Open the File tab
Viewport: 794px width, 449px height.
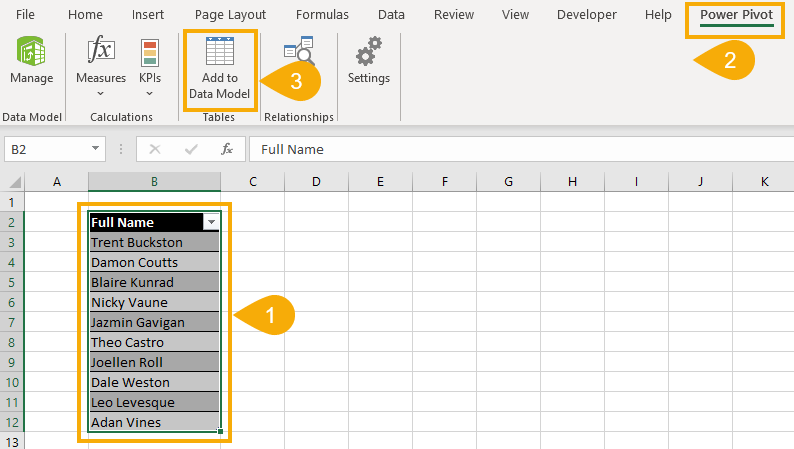point(25,15)
